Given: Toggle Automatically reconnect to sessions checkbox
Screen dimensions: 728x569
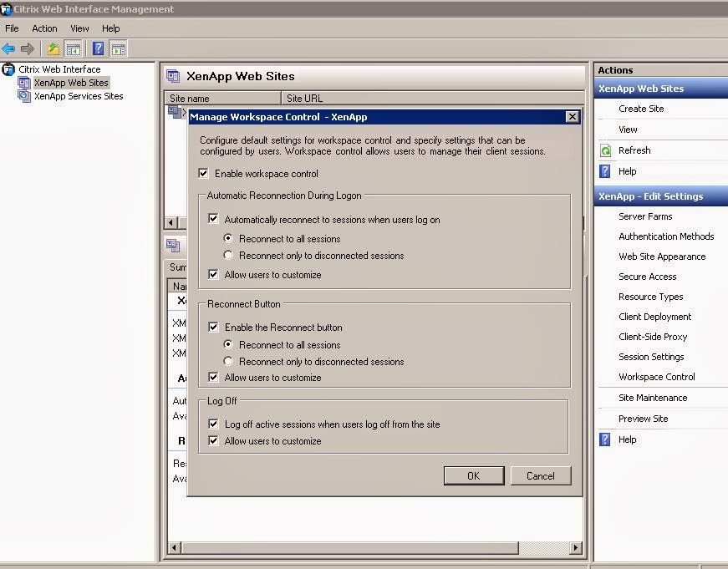Looking at the screenshot, I should click(213, 218).
